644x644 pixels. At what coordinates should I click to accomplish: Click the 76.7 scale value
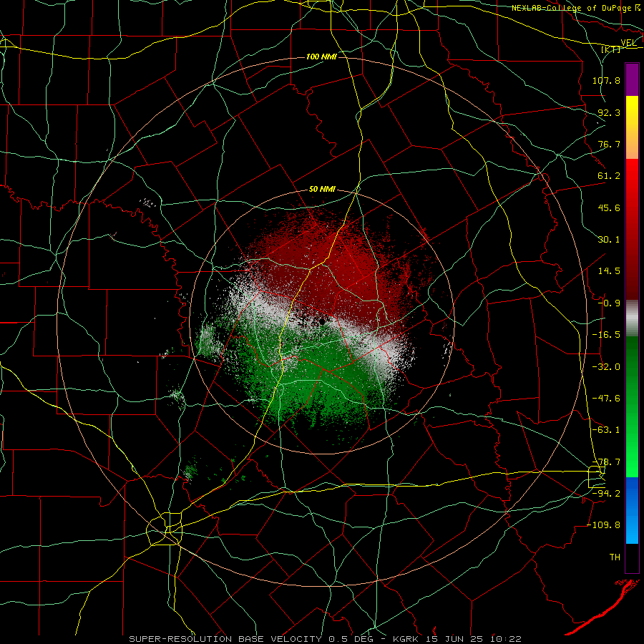coord(609,144)
